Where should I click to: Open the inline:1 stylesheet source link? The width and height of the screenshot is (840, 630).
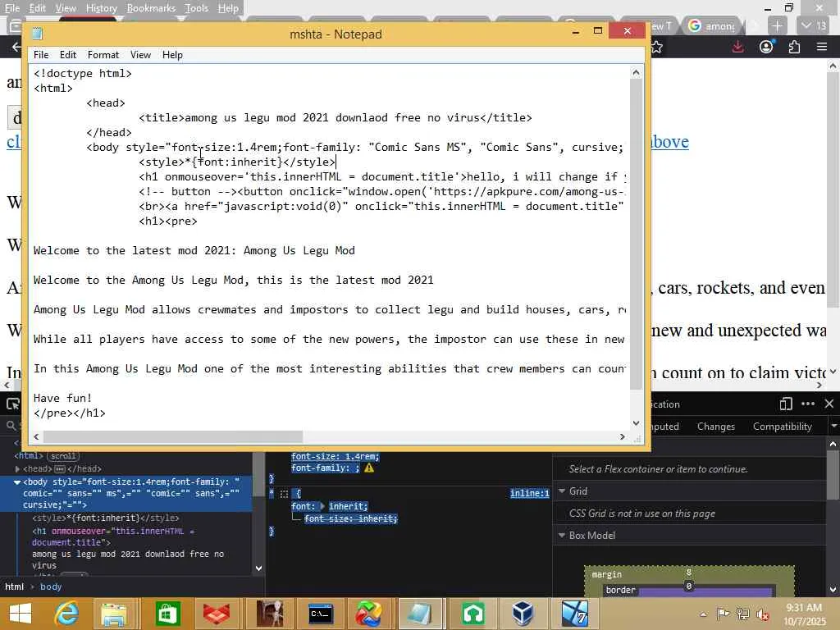529,493
